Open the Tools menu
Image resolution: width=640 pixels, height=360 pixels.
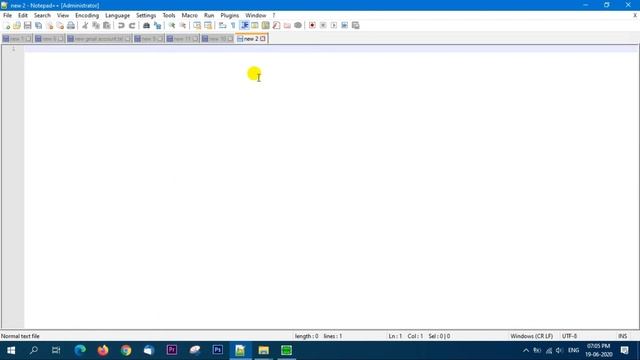click(169, 15)
